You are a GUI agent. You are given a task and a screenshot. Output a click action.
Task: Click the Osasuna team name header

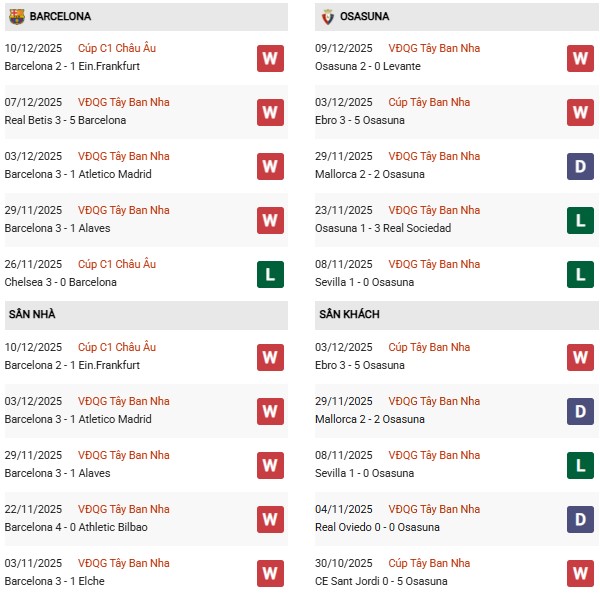365,16
